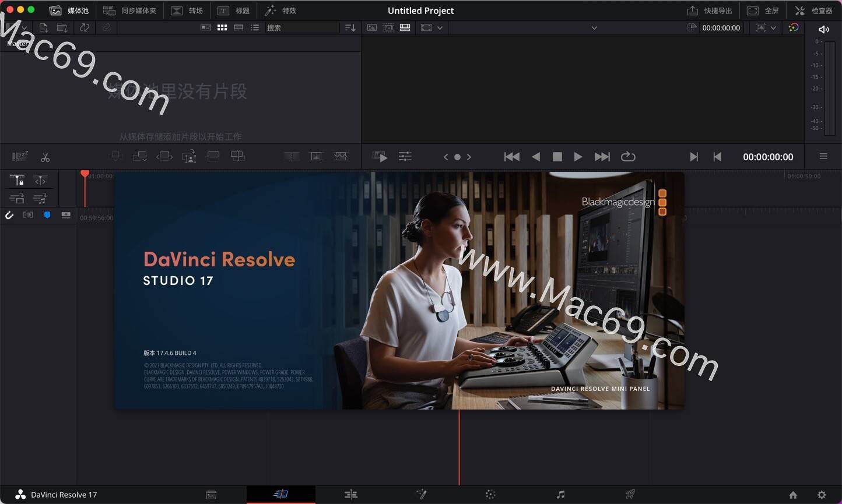Select timeline viewer mode
The image size is (842, 504).
click(x=405, y=27)
